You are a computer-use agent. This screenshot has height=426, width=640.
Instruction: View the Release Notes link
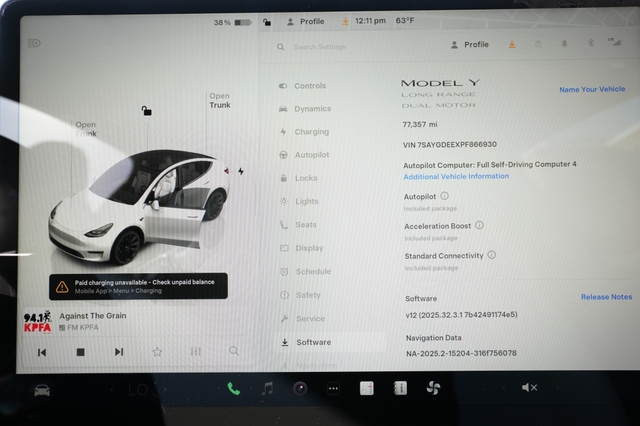point(607,297)
